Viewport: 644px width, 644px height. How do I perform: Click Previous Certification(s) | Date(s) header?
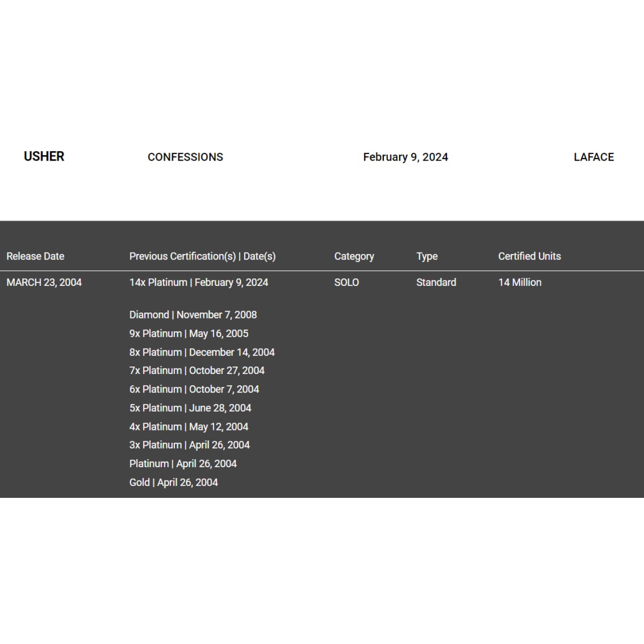pyautogui.click(x=203, y=256)
